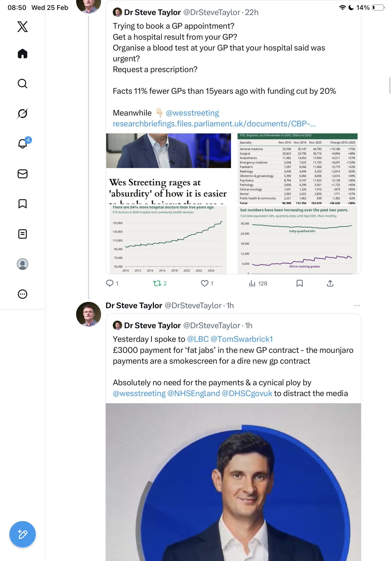Bookmark the GP appointment post
Image resolution: width=392 pixels, height=561 pixels.
[299, 283]
